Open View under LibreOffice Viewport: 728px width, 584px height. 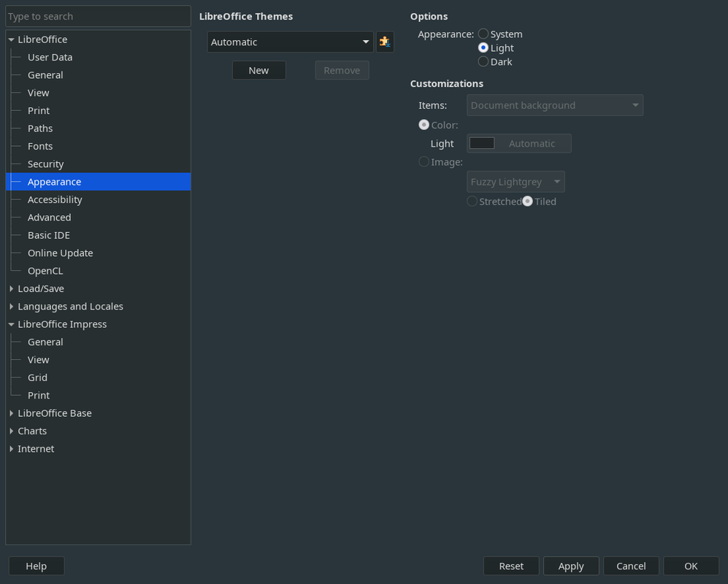click(x=39, y=93)
